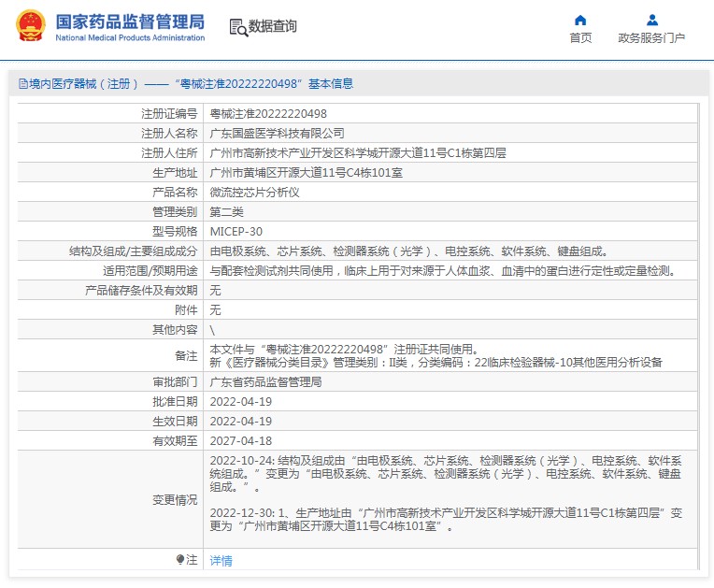Open the 数据查询 page label
The width and height of the screenshot is (714, 588).
[x=273, y=27]
